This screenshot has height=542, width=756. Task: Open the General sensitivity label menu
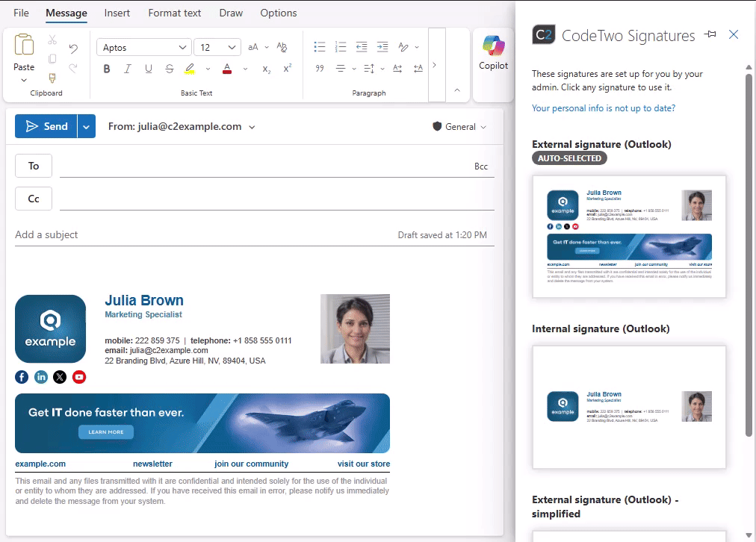[x=459, y=127]
